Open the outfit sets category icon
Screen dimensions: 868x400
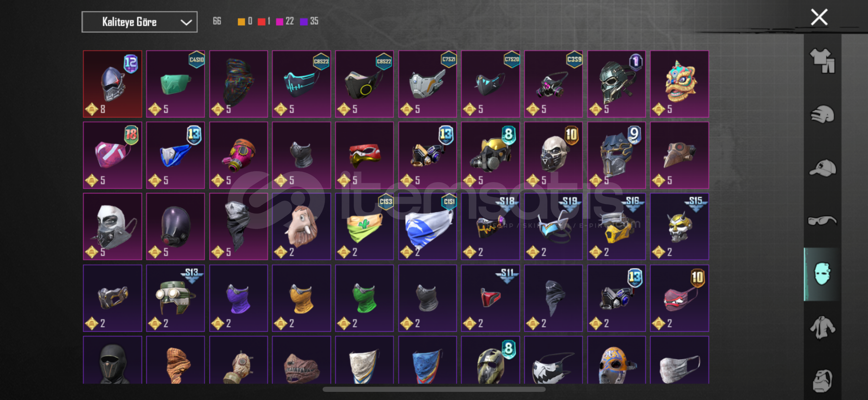point(822,60)
